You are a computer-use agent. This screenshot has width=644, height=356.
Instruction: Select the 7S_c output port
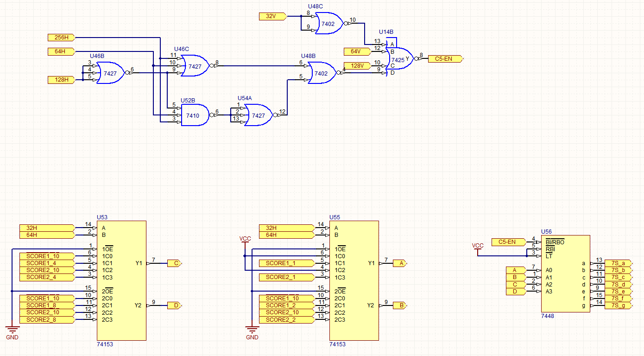(x=618, y=277)
